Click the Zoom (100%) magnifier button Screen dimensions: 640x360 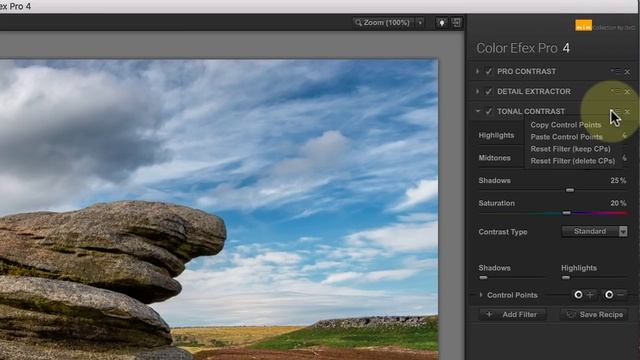(x=382, y=22)
